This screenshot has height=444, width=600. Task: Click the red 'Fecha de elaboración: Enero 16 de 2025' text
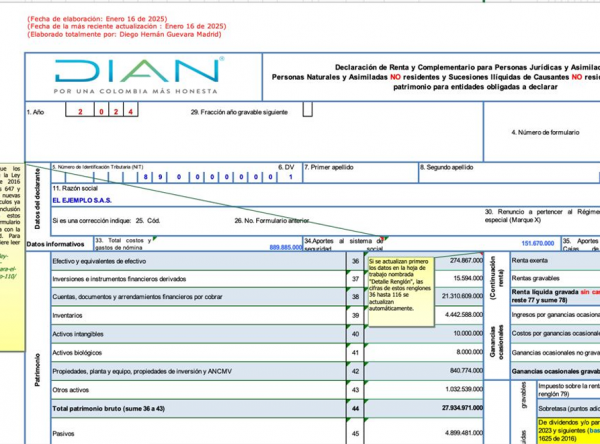click(97, 19)
